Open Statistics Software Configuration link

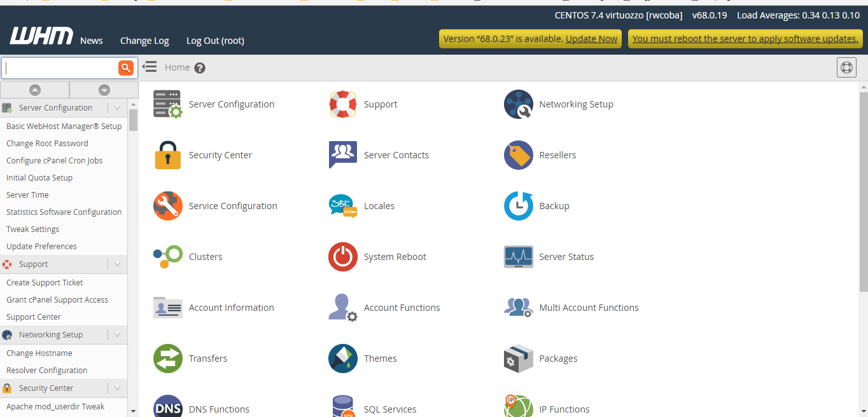click(64, 212)
